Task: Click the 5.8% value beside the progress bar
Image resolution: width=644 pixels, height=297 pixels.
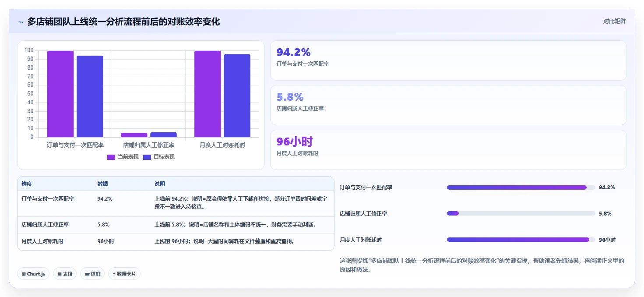Action: coord(605,214)
